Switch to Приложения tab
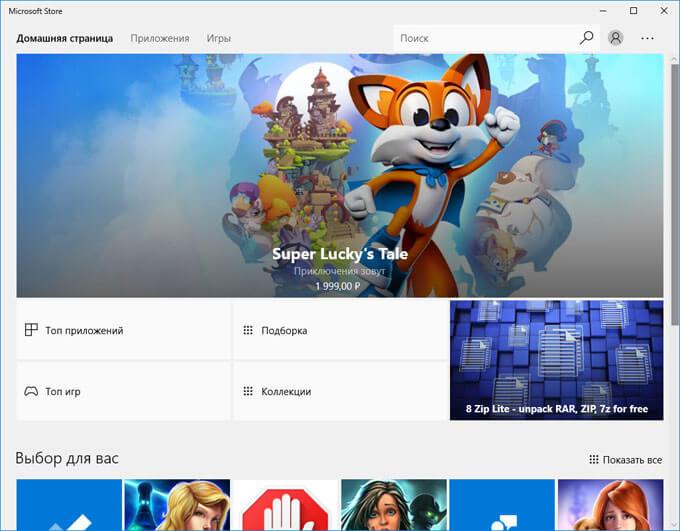This screenshot has width=680, height=531. pyautogui.click(x=160, y=38)
